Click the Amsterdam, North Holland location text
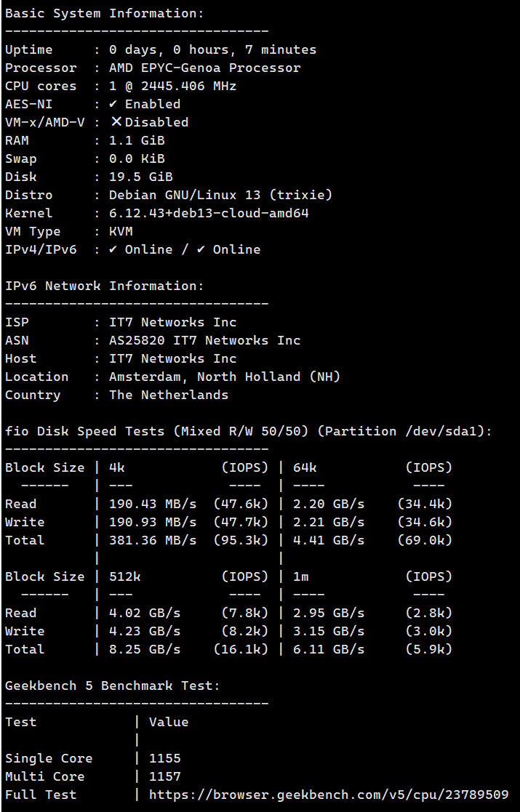The image size is (520, 812). [x=225, y=377]
